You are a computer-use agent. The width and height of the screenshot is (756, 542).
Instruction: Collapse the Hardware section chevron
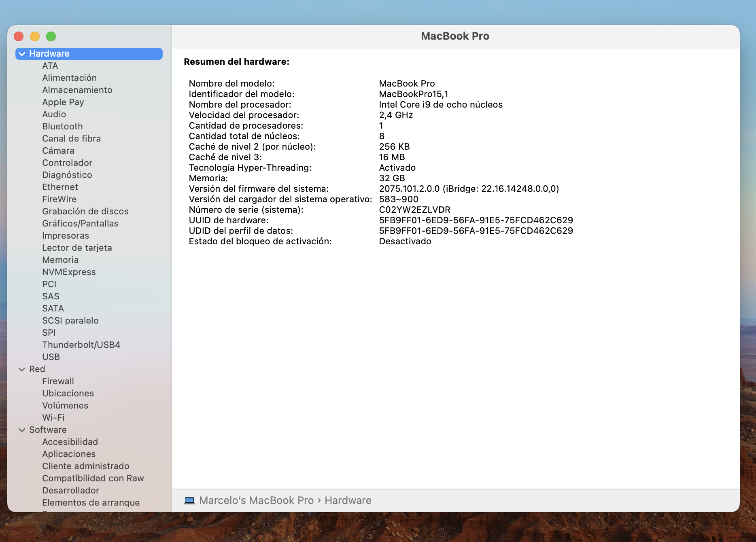22,54
